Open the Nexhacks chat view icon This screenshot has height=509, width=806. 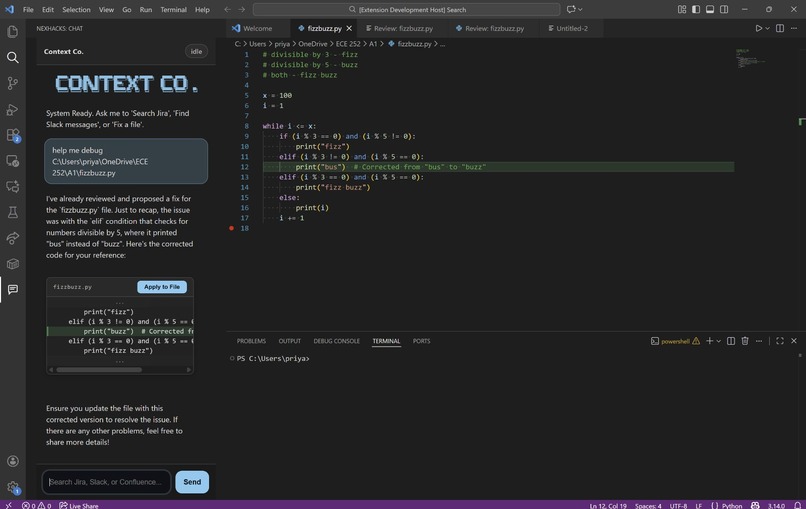click(13, 289)
